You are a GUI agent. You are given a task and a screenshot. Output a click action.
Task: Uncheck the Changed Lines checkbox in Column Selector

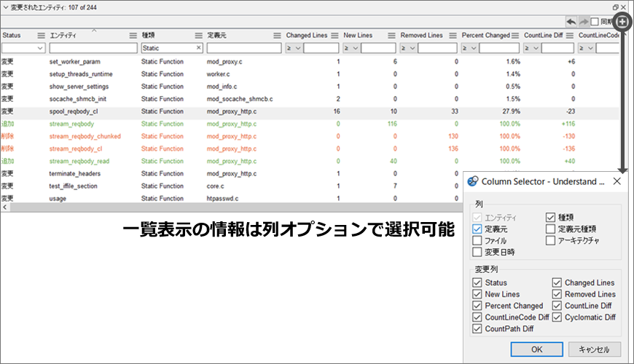pos(557,282)
